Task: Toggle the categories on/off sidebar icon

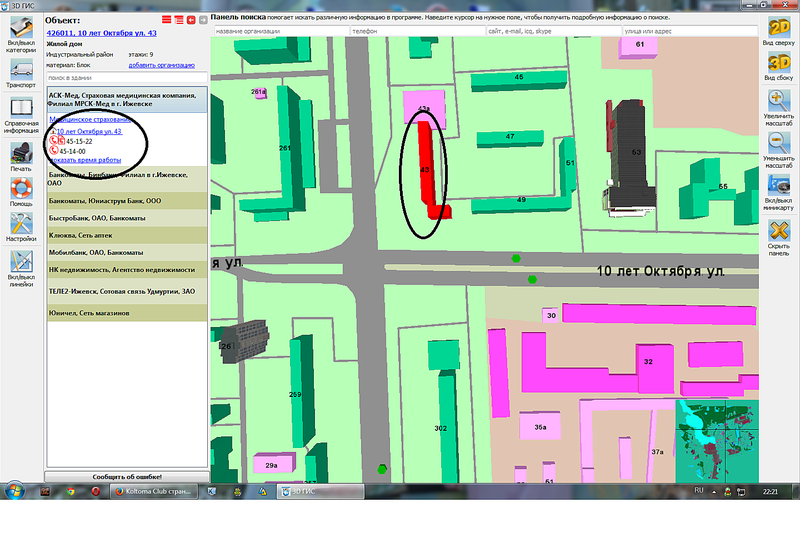Action: click(21, 28)
